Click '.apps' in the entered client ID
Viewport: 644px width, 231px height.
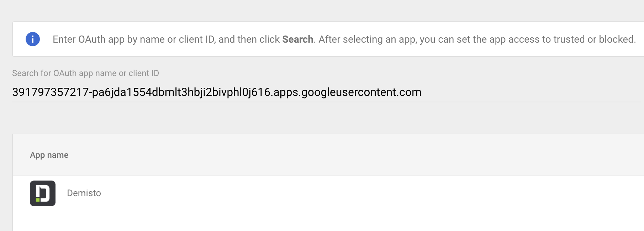(285, 92)
